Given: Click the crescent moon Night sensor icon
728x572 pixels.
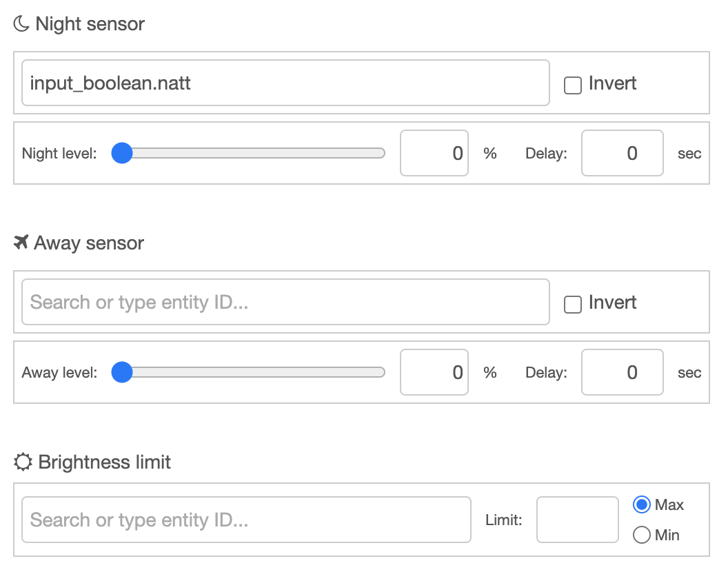Looking at the screenshot, I should [19, 23].
